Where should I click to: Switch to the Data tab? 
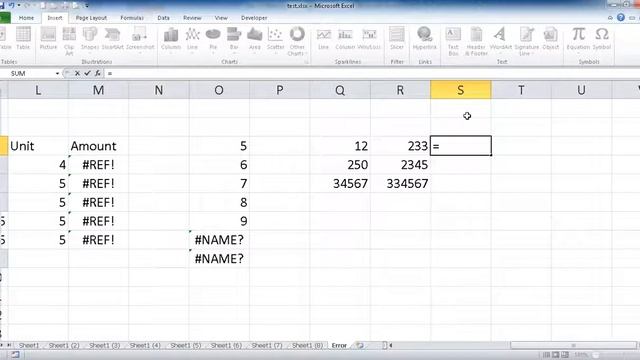click(163, 18)
